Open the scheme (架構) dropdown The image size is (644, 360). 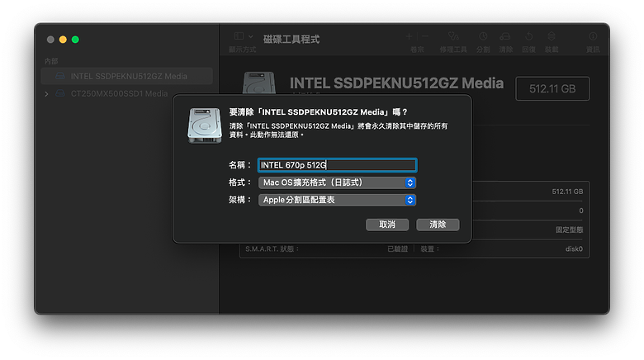(337, 200)
